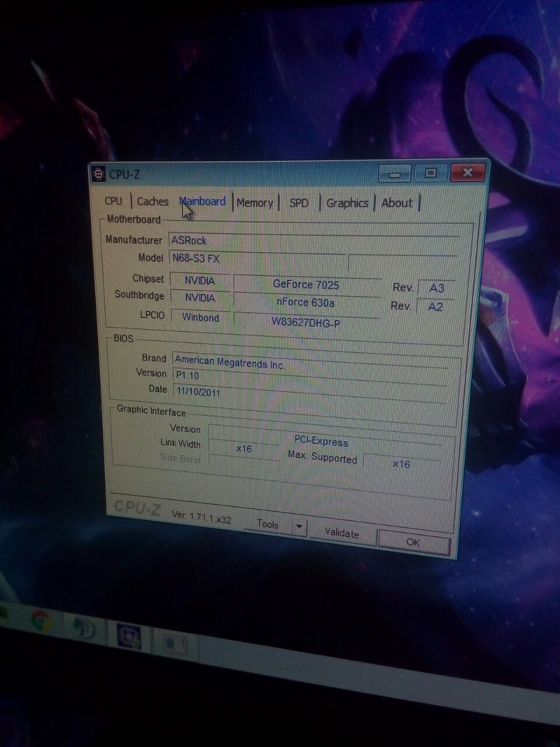
Task: Click the nForce 630a southbridge value
Action: tap(307, 302)
